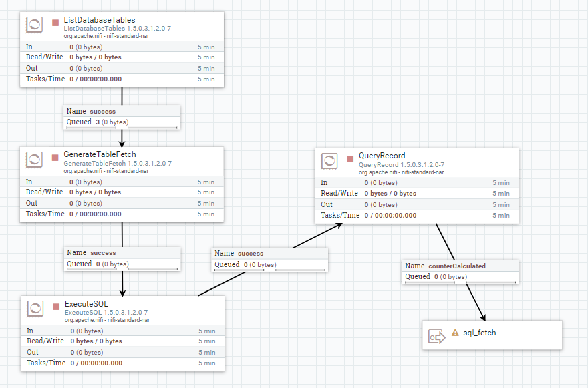This screenshot has width=588, height=388.
Task: Click the sql_fetch output port icon
Action: pyautogui.click(x=437, y=337)
